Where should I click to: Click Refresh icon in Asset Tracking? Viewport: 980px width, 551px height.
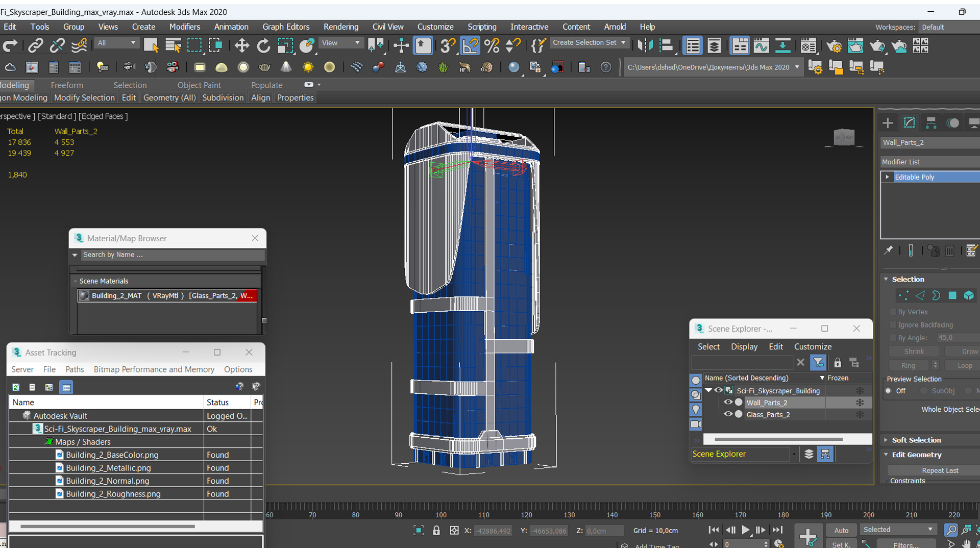(x=16, y=387)
